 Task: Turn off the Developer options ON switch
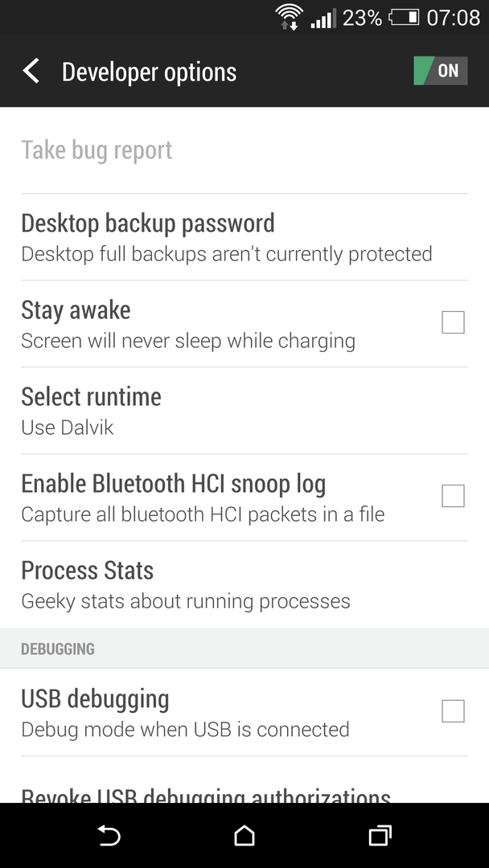click(440, 71)
